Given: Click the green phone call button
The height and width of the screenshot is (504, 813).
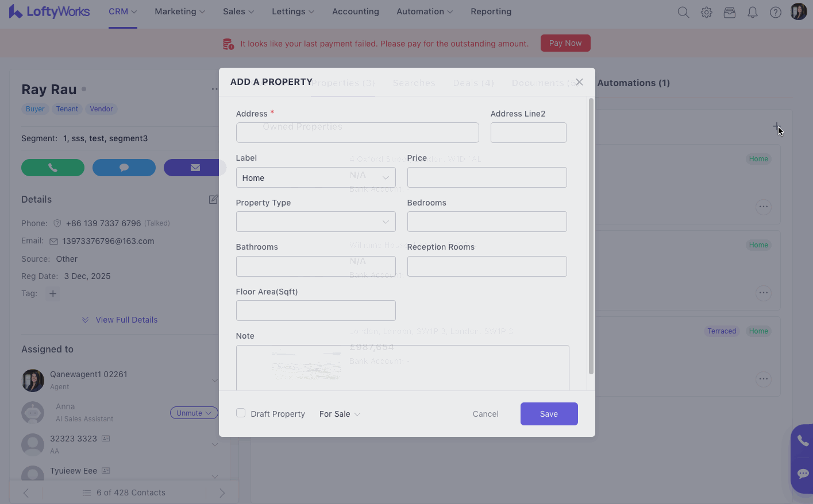Looking at the screenshot, I should pos(53,168).
